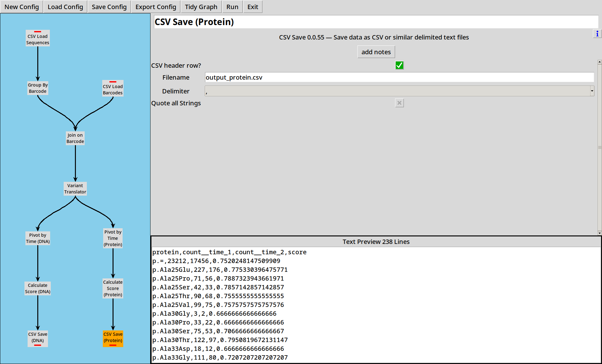602x364 pixels.
Task: Click the blue info icon
Action: pos(597,34)
